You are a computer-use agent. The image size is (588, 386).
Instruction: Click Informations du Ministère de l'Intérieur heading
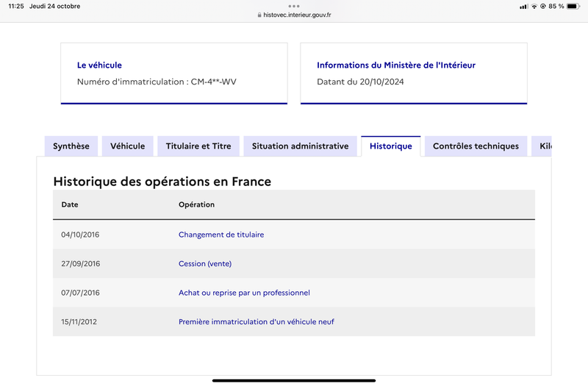396,65
